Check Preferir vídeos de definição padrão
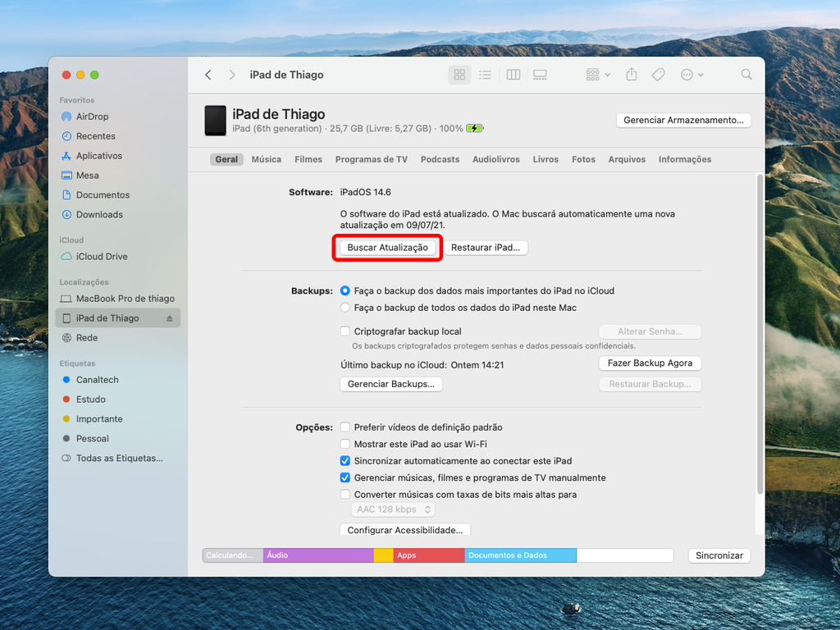Image resolution: width=840 pixels, height=630 pixels. pyautogui.click(x=345, y=427)
